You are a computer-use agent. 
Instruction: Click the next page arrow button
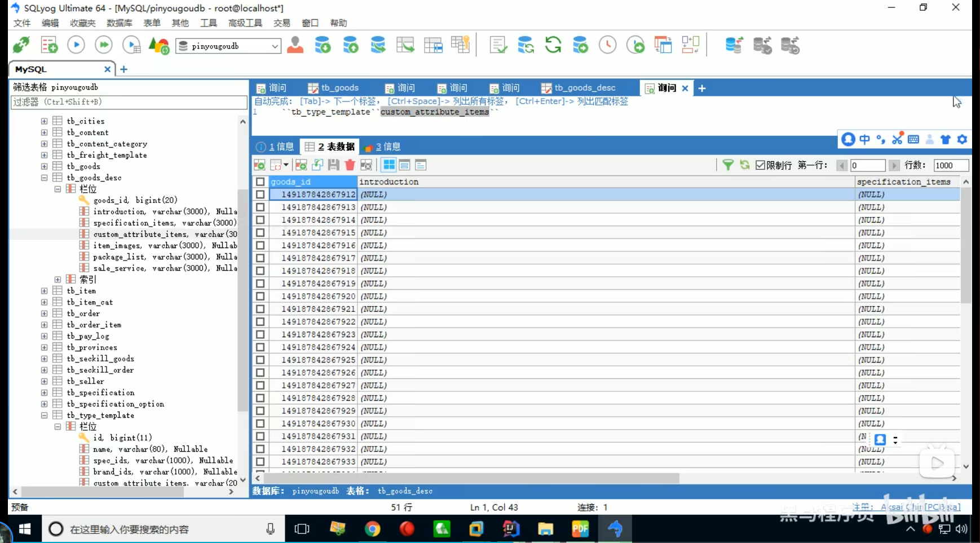(894, 165)
